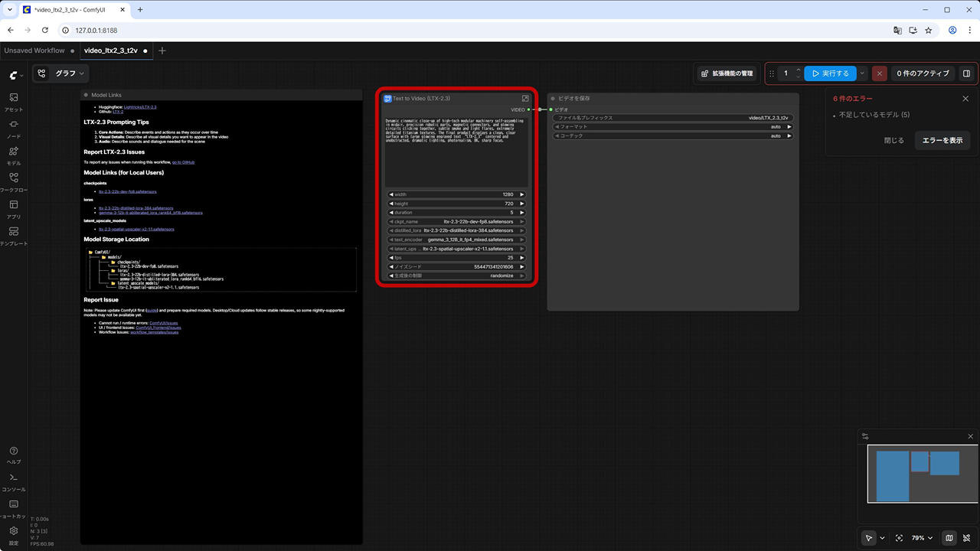
Task: Open the Templates (テンプレート) sidebar icon
Action: pyautogui.click(x=14, y=236)
